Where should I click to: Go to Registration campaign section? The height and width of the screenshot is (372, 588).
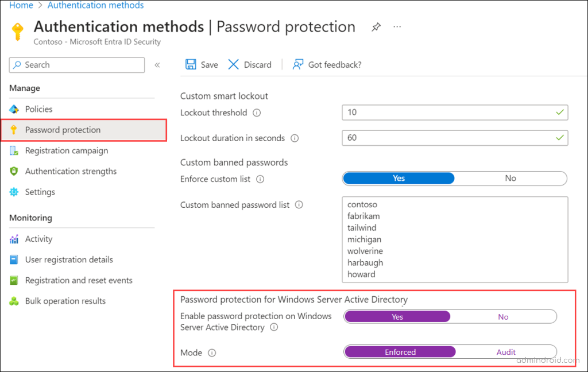66,150
